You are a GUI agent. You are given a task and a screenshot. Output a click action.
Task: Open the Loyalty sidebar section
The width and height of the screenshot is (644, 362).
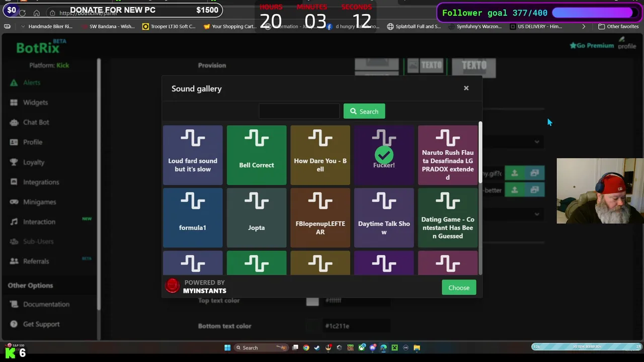coord(34,162)
